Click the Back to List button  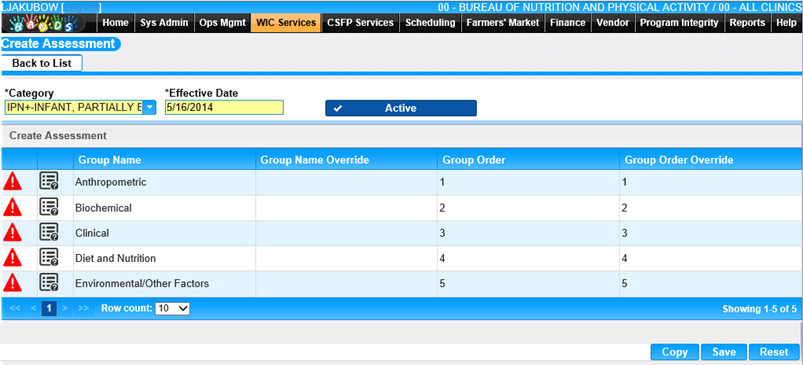[x=41, y=63]
